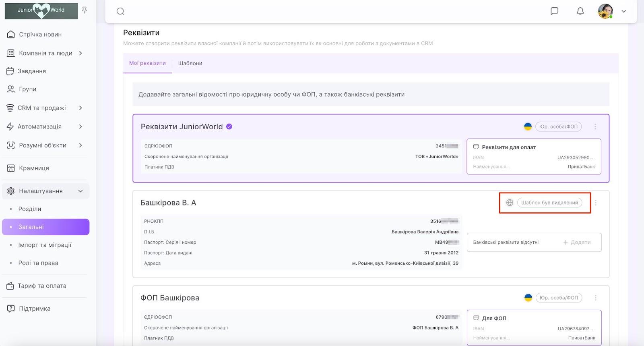Open Ролі та права settings
This screenshot has width=644, height=346.
38,263
